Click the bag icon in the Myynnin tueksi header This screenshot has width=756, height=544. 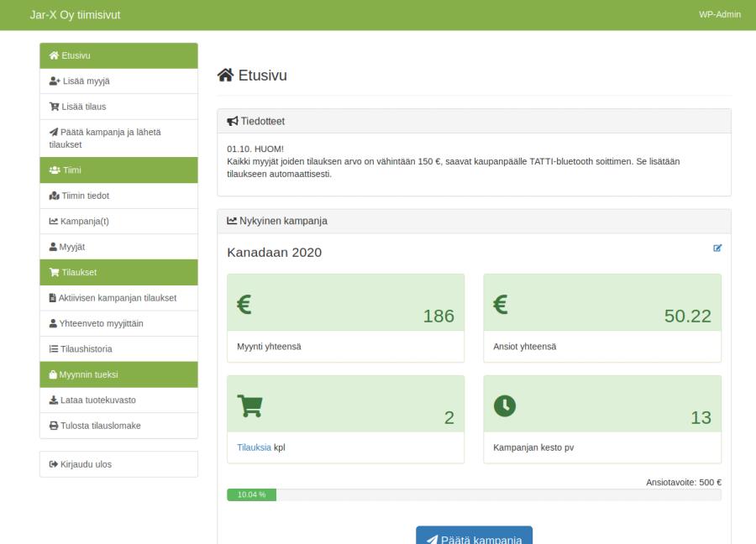[53, 374]
